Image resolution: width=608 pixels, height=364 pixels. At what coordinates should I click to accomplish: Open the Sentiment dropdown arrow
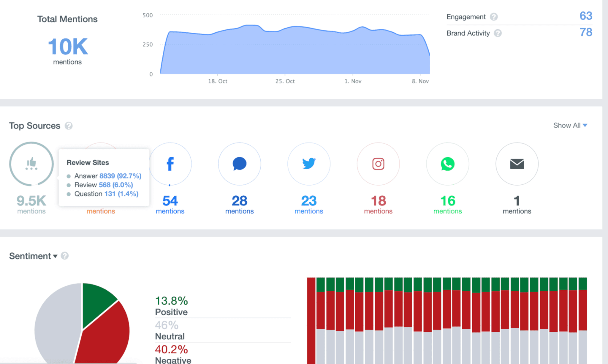[55, 256]
